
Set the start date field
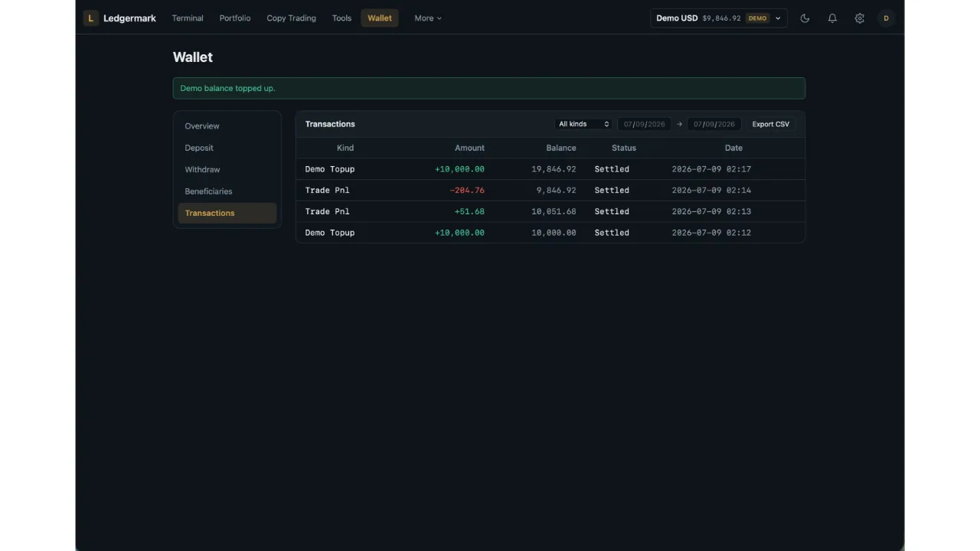tap(644, 124)
